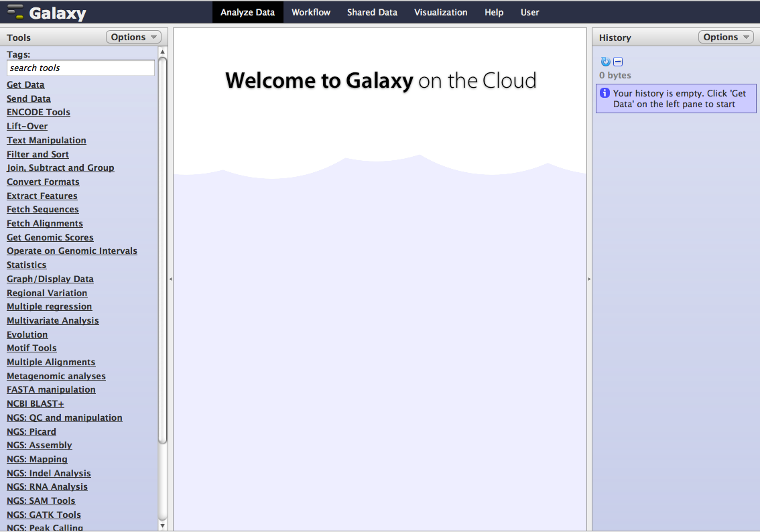Select the Analyze Data tab
The width and height of the screenshot is (760, 532).
(x=248, y=12)
